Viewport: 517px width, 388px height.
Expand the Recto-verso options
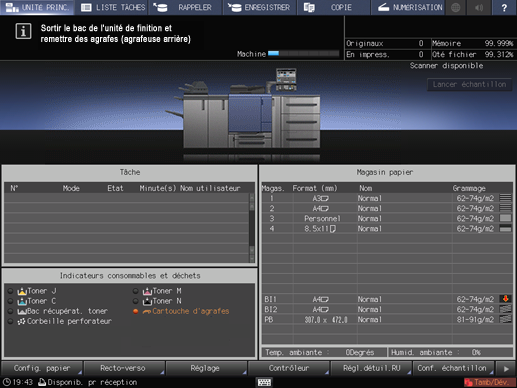click(124, 368)
